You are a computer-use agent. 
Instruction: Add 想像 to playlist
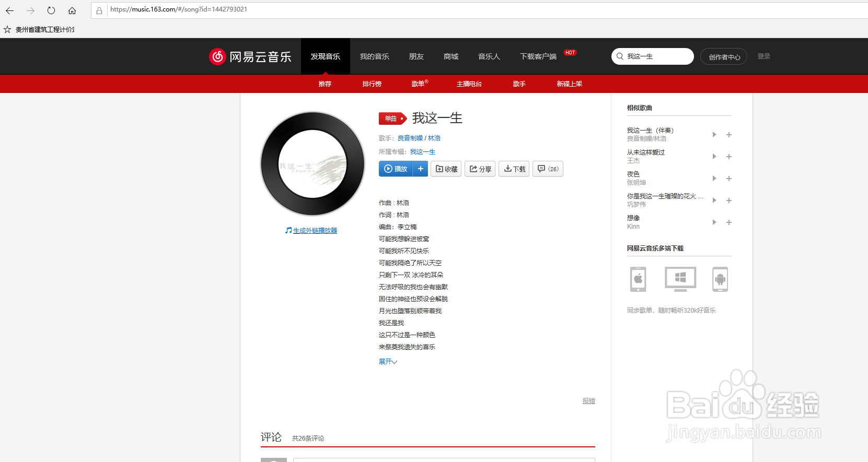pos(729,222)
